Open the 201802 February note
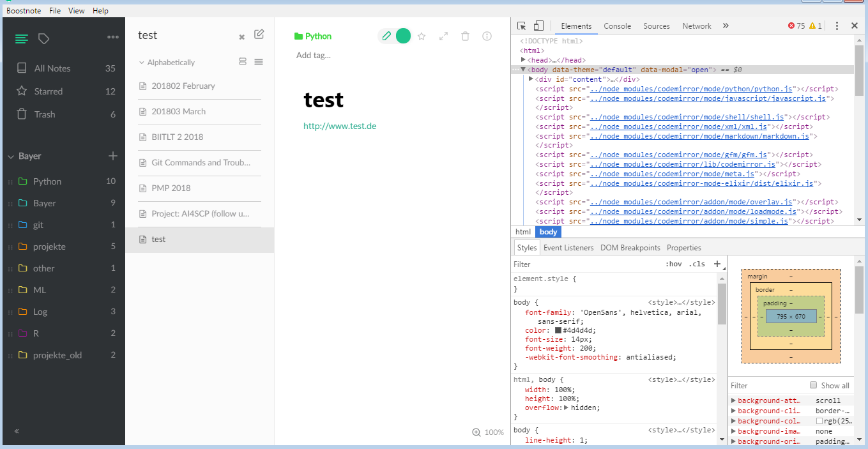Screen dimensions: 868x449 click(200, 86)
